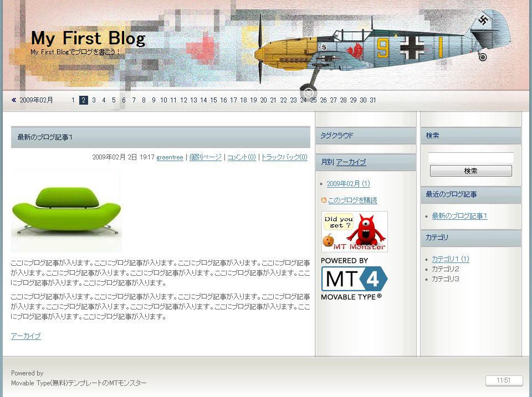The image size is (532, 397).
Task: Select day 28 in the calendar bar
Action: (x=344, y=100)
